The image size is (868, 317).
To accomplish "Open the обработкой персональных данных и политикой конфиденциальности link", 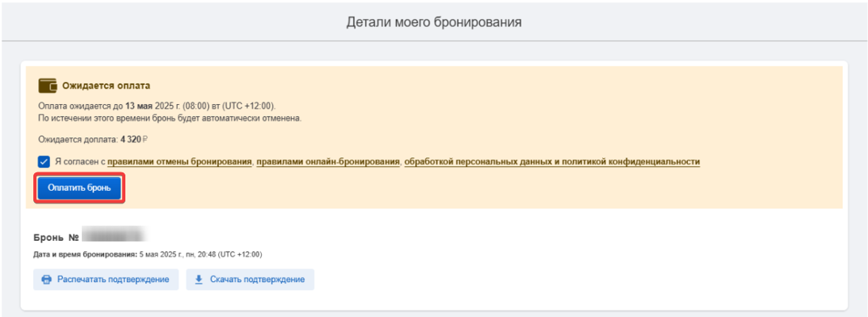I will (x=552, y=162).
